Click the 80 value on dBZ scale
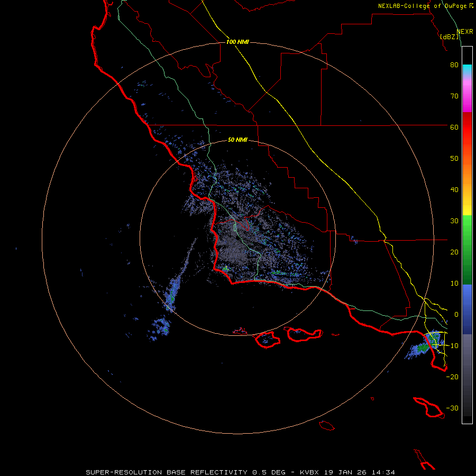The width and height of the screenshot is (476, 476). click(x=454, y=65)
